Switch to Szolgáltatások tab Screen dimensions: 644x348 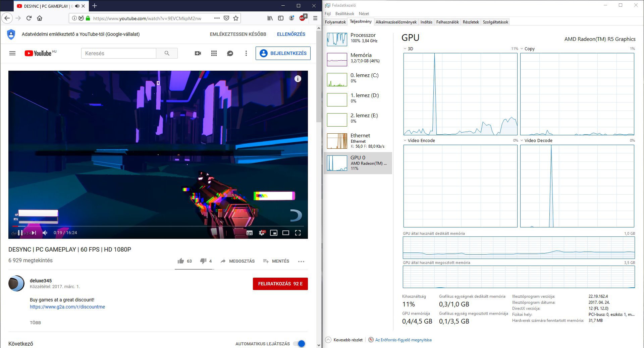coord(496,22)
